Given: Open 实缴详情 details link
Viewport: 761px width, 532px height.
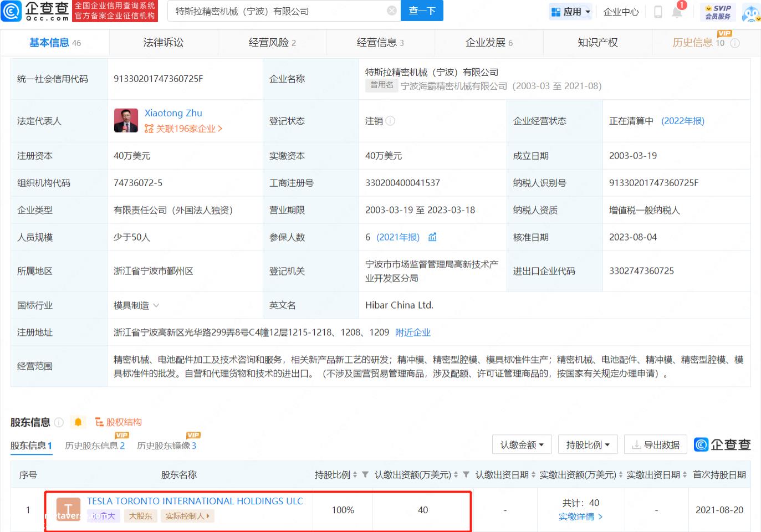Looking at the screenshot, I should (580, 516).
